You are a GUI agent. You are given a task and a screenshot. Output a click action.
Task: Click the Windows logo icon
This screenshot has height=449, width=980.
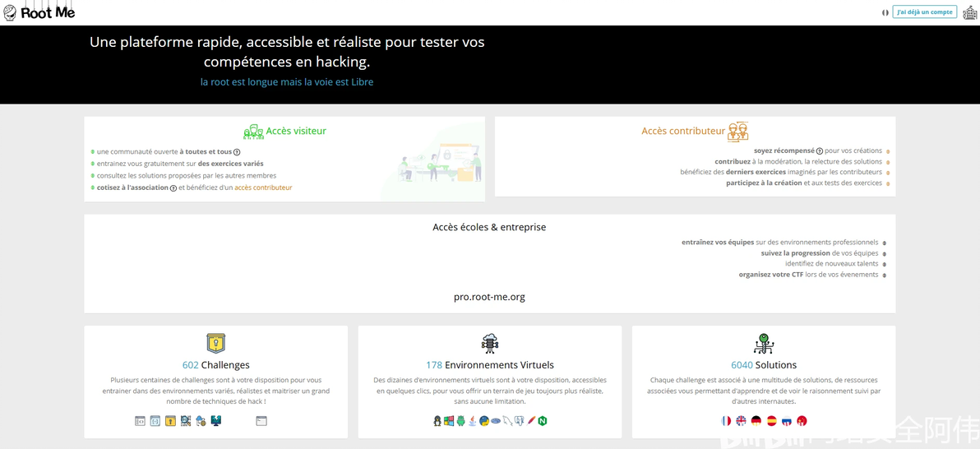coord(449,421)
